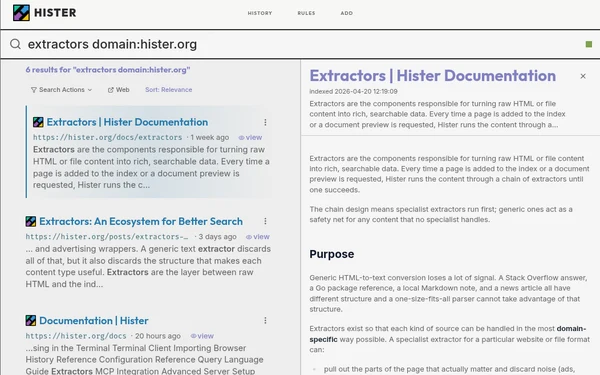Open options menu for Extractors: An Ecosystem result

[265, 221]
